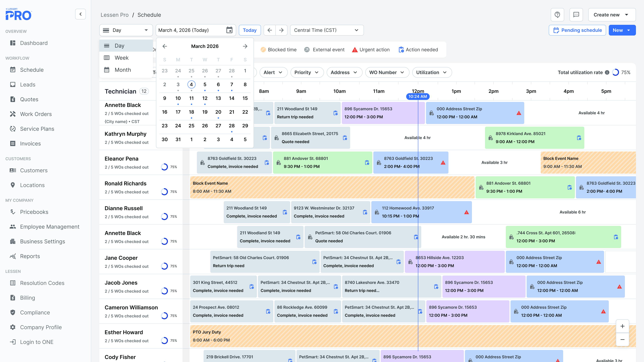Click Eleanor Pena's 75% utilization ring

164,167
